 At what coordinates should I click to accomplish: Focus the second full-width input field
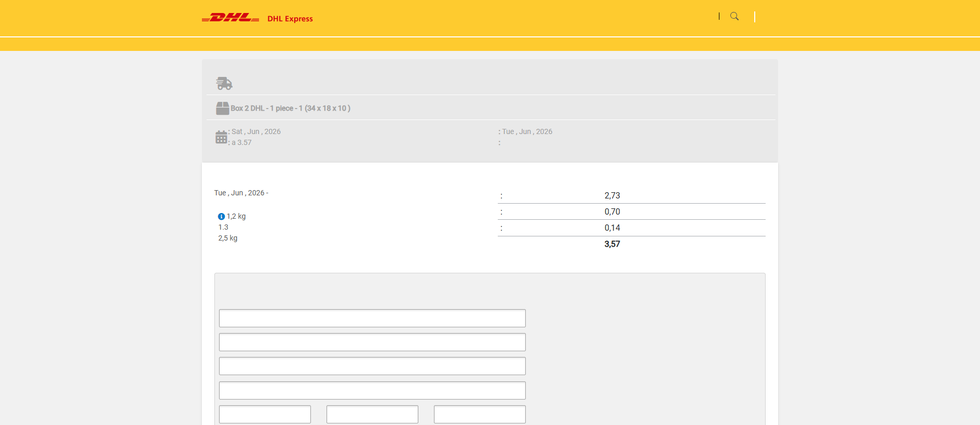click(372, 342)
